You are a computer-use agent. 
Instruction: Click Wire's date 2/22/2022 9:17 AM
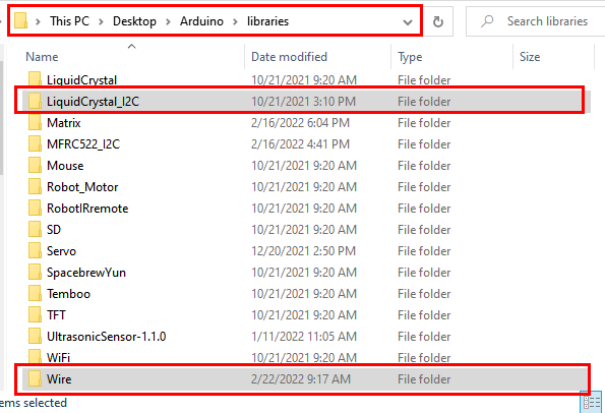(301, 379)
